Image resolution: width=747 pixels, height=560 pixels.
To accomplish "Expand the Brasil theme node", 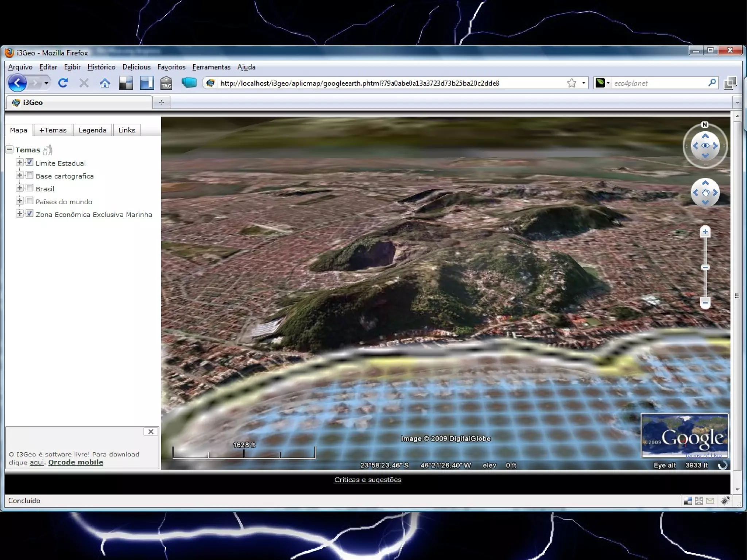I will point(20,188).
